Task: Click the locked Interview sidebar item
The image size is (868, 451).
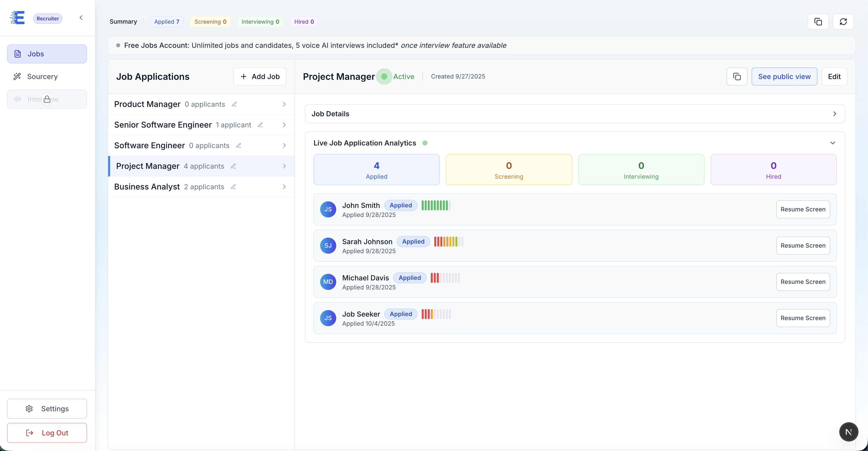Action: (47, 99)
